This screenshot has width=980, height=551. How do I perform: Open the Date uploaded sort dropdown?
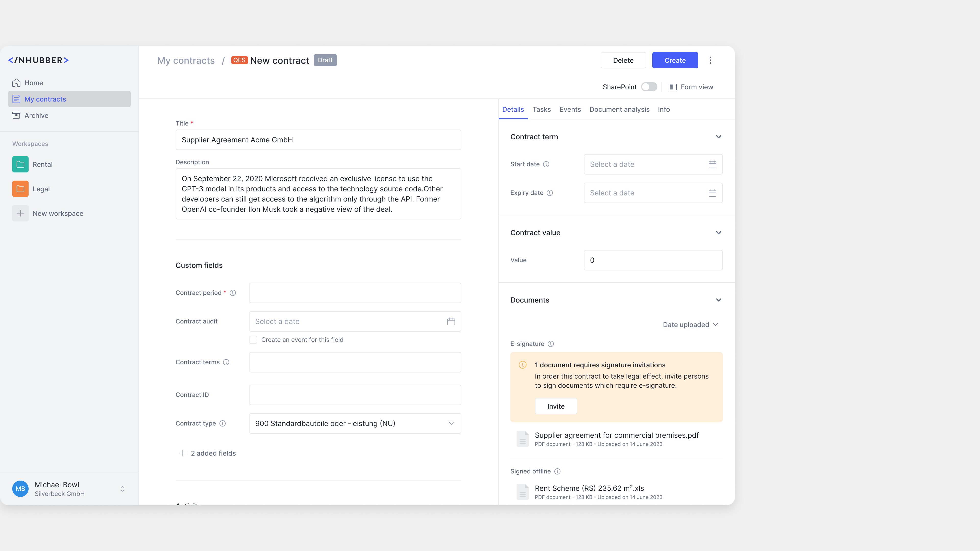click(x=690, y=325)
